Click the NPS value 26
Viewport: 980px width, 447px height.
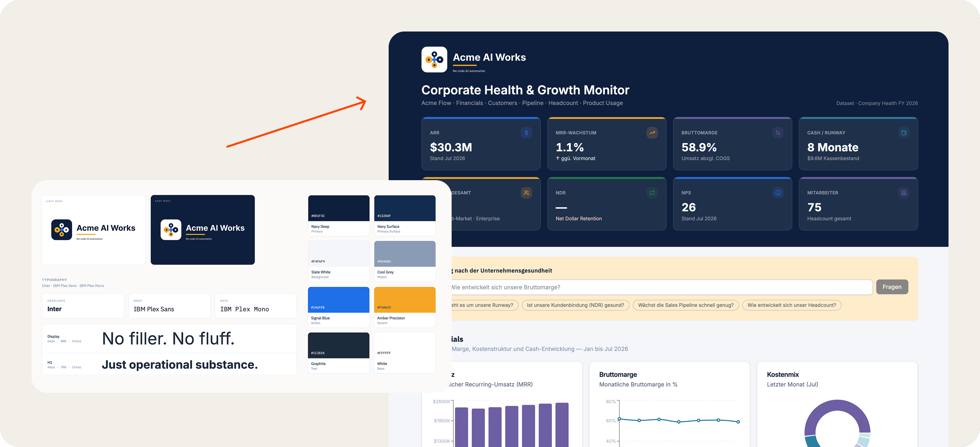click(x=688, y=207)
